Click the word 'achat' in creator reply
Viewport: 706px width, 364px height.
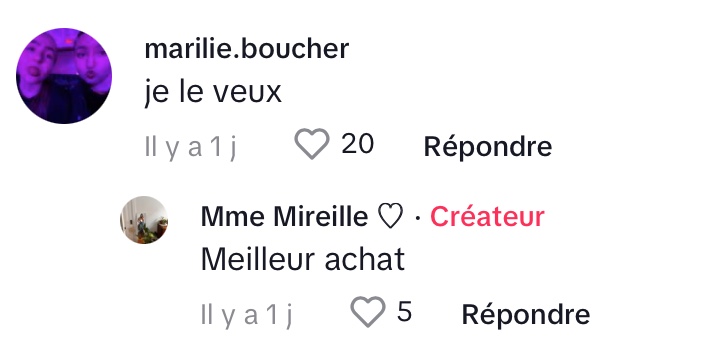[364, 259]
